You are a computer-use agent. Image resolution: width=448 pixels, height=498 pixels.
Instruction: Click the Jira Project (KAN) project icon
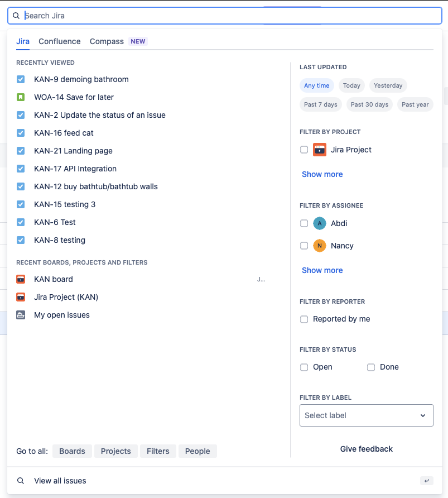click(21, 297)
